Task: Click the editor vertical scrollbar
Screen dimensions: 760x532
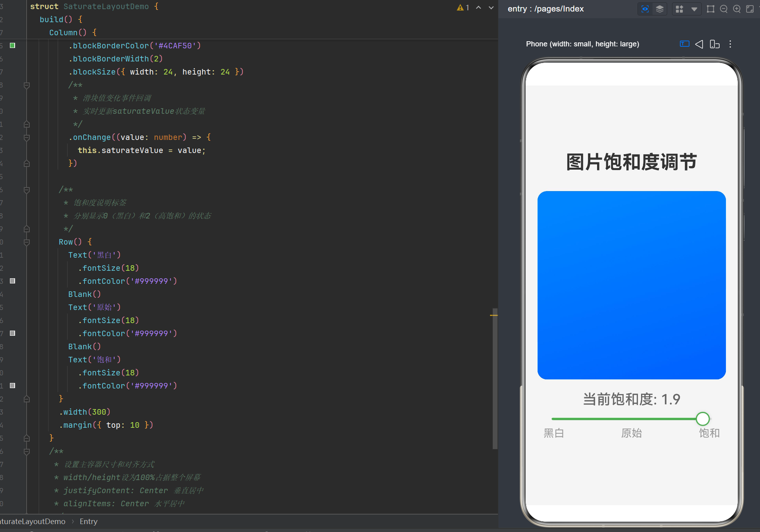Action: 495,379
